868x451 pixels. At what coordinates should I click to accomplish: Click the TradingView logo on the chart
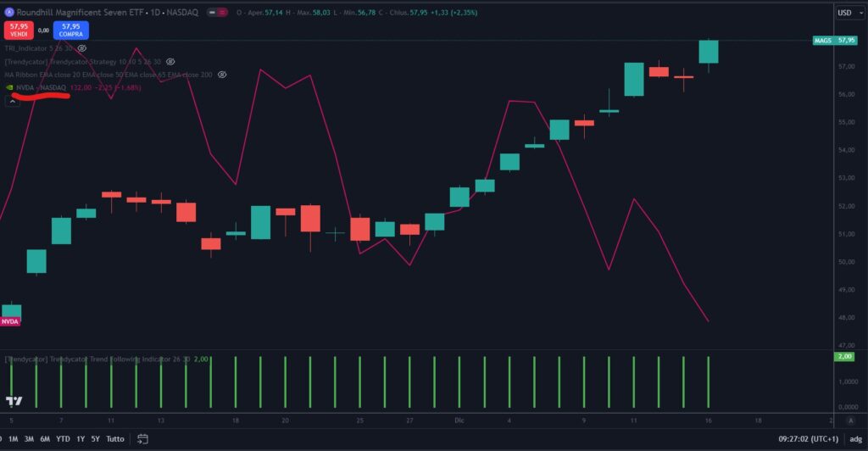(x=14, y=401)
